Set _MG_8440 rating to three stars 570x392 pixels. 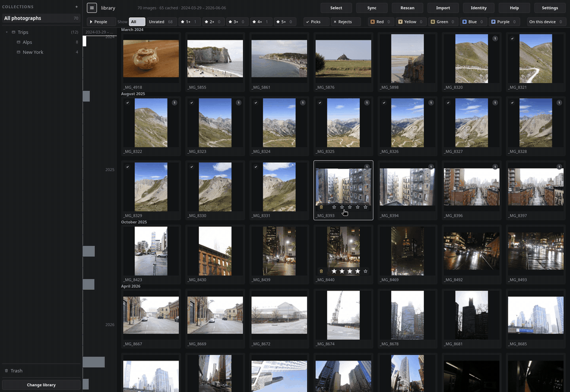(350, 271)
